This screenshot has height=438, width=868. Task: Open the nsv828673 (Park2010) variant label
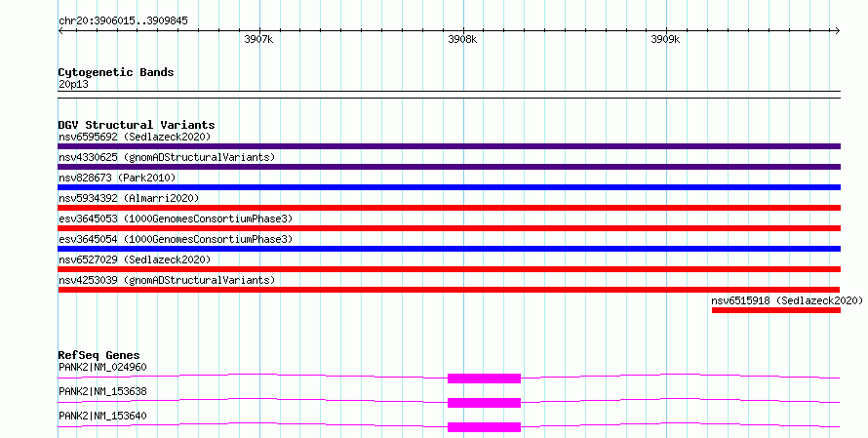tap(117, 178)
